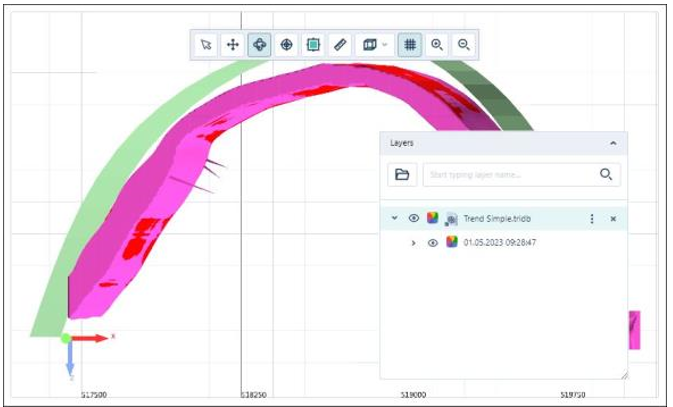The height and width of the screenshot is (407, 673).
Task: Toggle the grid display button
Action: [x=409, y=45]
